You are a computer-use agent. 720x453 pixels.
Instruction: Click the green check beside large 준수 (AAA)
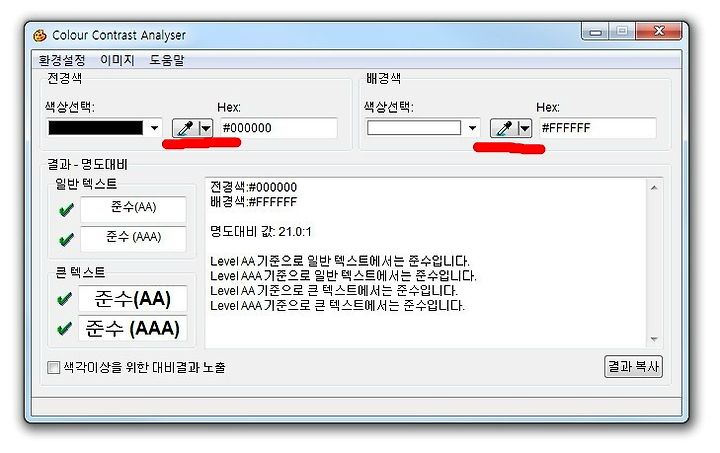(65, 328)
